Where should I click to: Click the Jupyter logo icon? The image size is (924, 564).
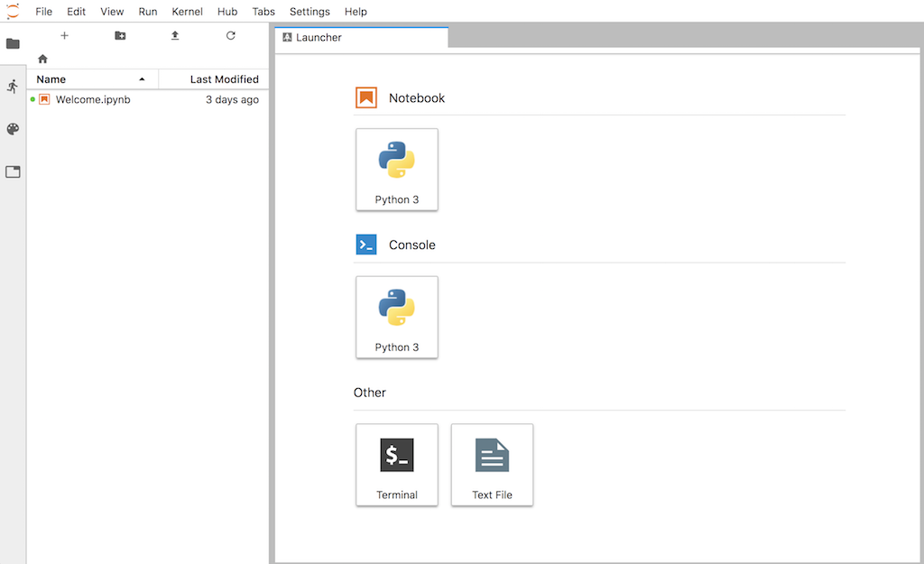[x=13, y=11]
